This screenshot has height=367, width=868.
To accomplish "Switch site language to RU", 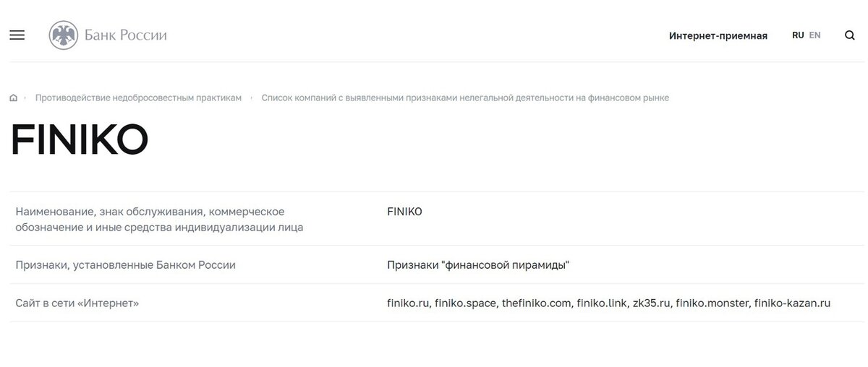I will (798, 35).
